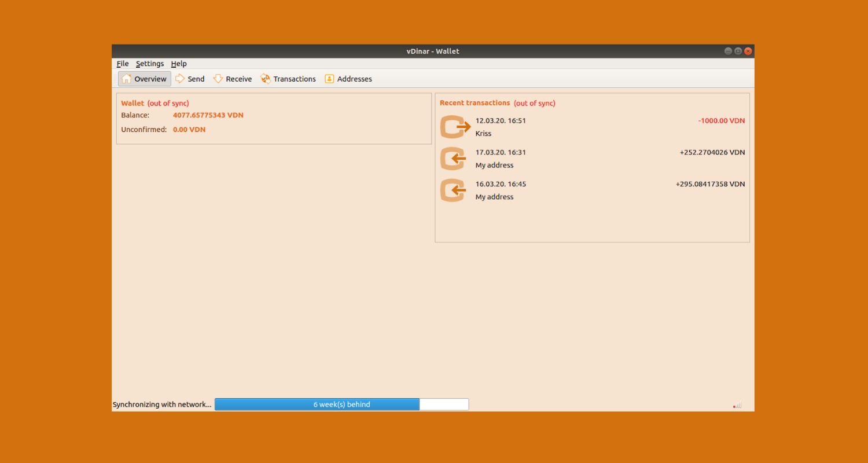
Task: Go to the Send page
Action: (x=190, y=79)
